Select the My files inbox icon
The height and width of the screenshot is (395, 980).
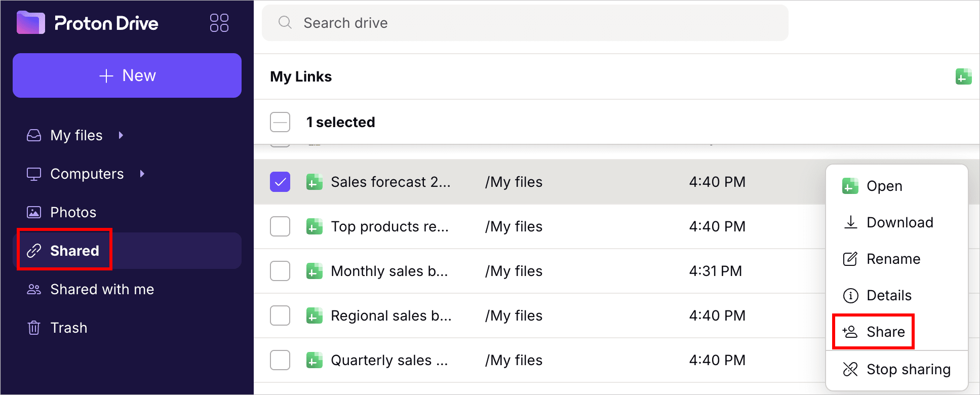coord(33,135)
